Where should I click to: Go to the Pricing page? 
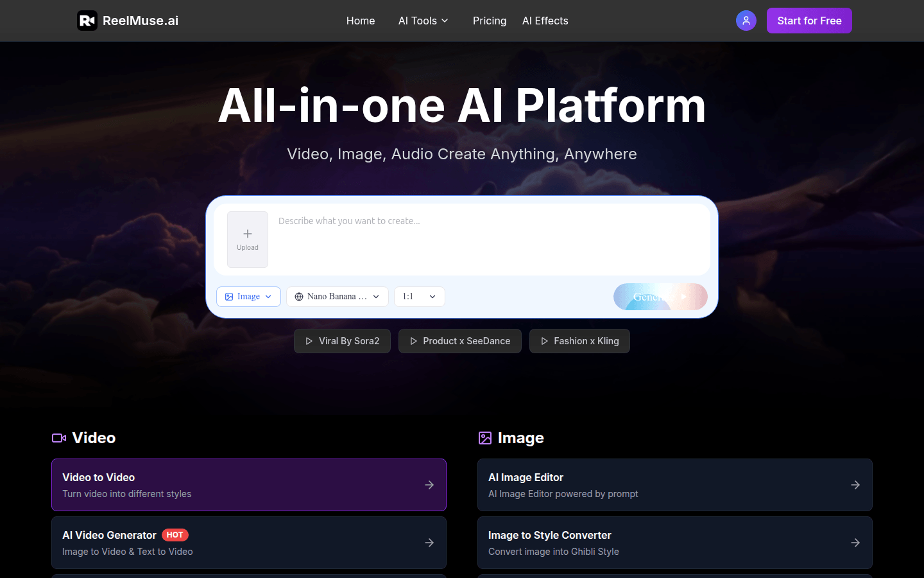click(x=490, y=21)
